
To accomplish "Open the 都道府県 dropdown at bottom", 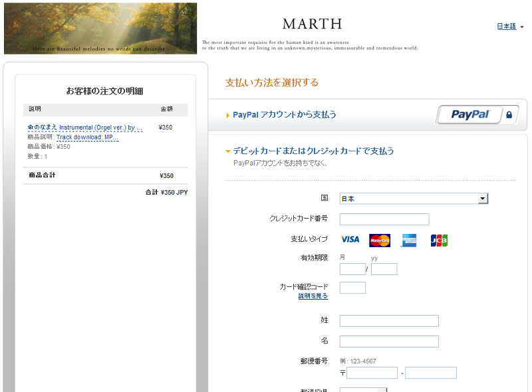I will 363,389.
